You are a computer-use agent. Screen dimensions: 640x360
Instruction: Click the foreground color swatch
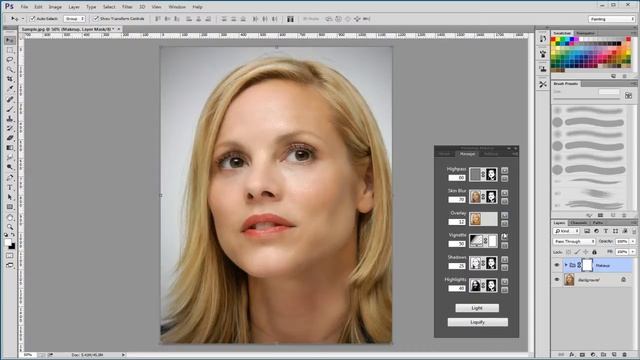coord(8,242)
